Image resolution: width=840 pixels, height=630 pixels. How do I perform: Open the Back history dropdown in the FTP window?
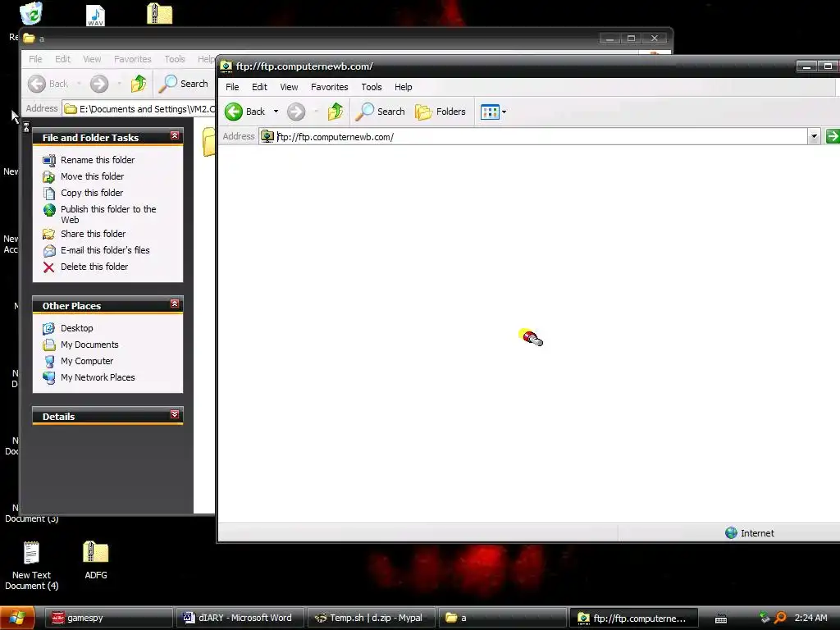276,112
